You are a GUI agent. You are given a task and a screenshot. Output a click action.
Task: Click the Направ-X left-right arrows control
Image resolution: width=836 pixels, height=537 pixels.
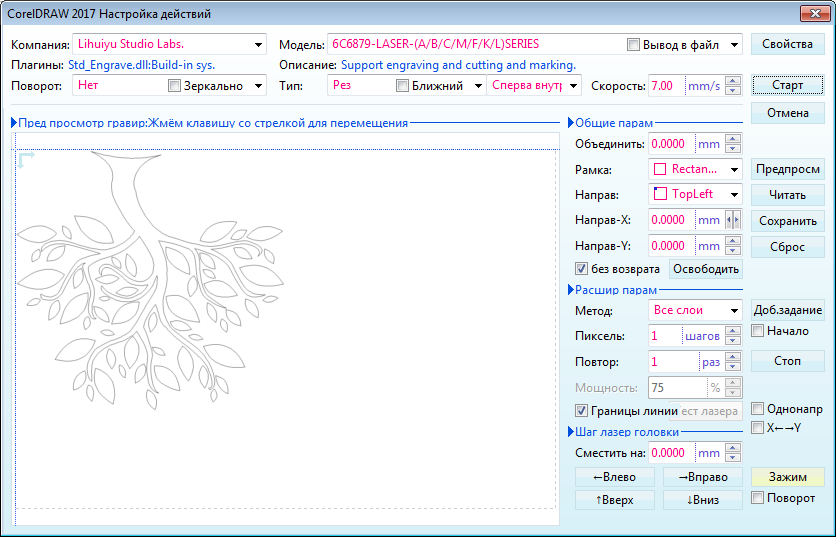[x=733, y=220]
